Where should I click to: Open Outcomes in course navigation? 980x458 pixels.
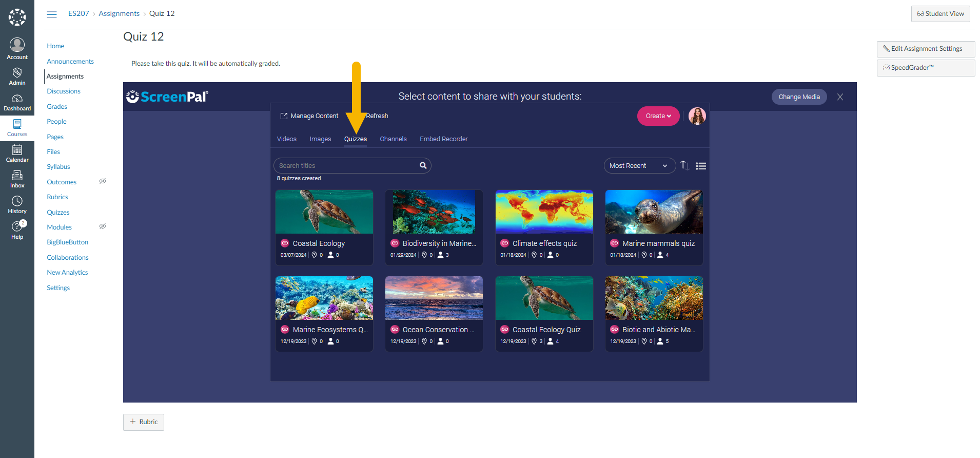[x=62, y=182]
